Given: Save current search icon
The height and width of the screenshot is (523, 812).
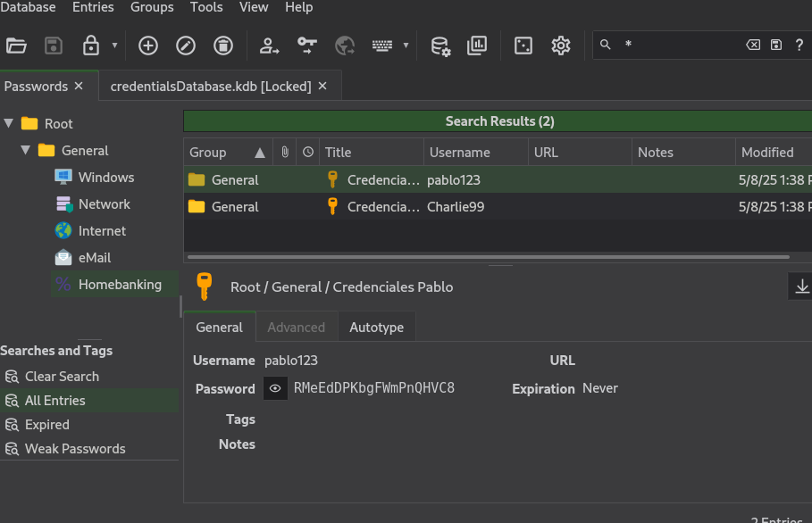Looking at the screenshot, I should point(775,45).
